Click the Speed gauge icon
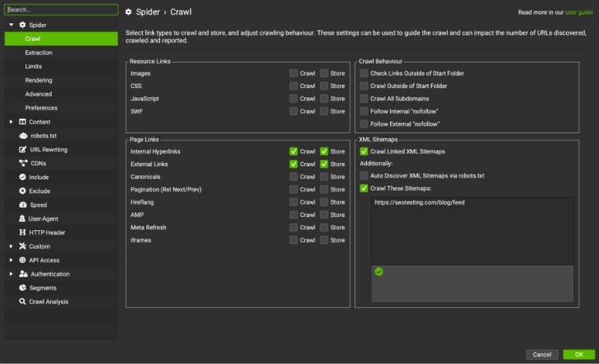The height and width of the screenshot is (364, 599). click(23, 205)
